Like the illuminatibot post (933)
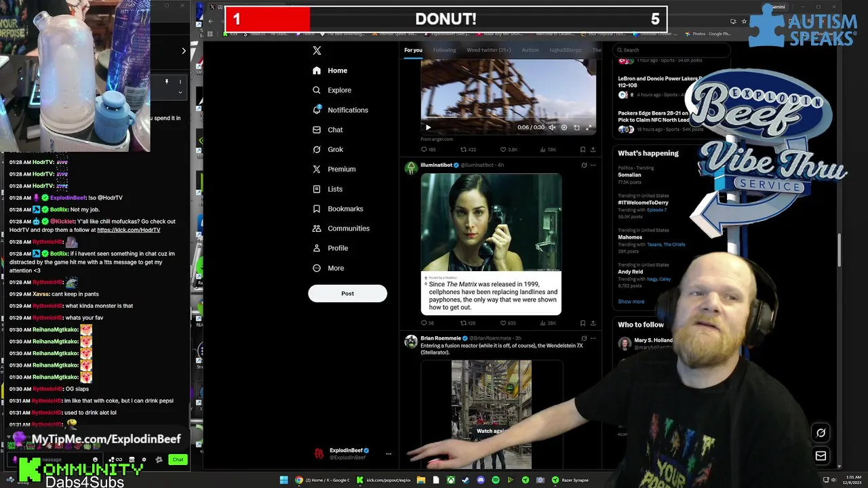This screenshot has width=868, height=488. click(x=508, y=323)
